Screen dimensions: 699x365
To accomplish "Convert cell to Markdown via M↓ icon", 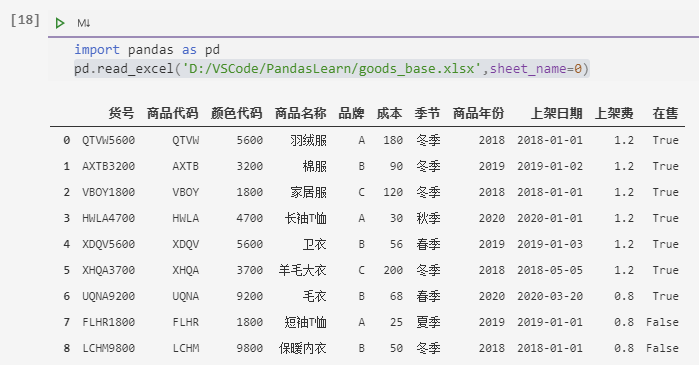I will click(x=83, y=23).
